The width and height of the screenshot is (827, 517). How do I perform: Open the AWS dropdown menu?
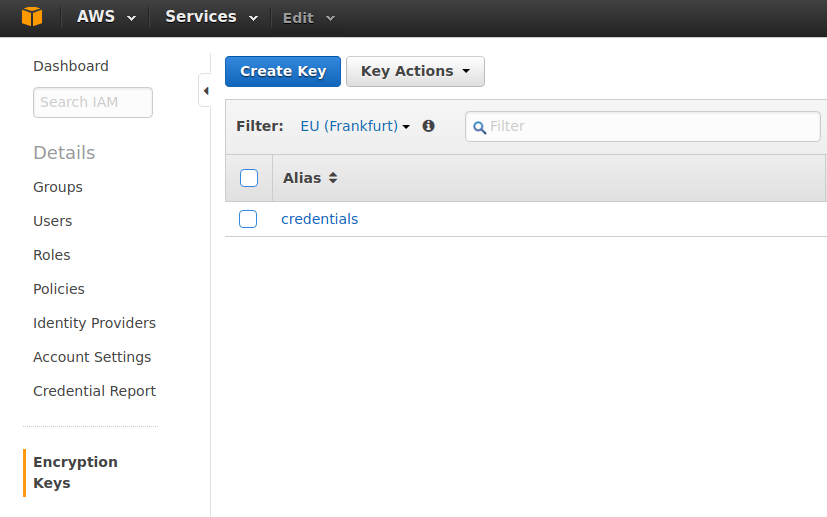pyautogui.click(x=106, y=17)
